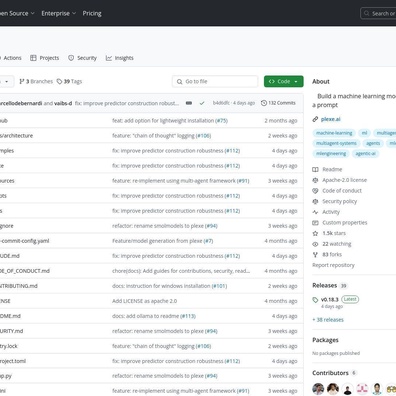
Task: Click the commit status checkmark icon
Action: pyautogui.click(x=202, y=103)
